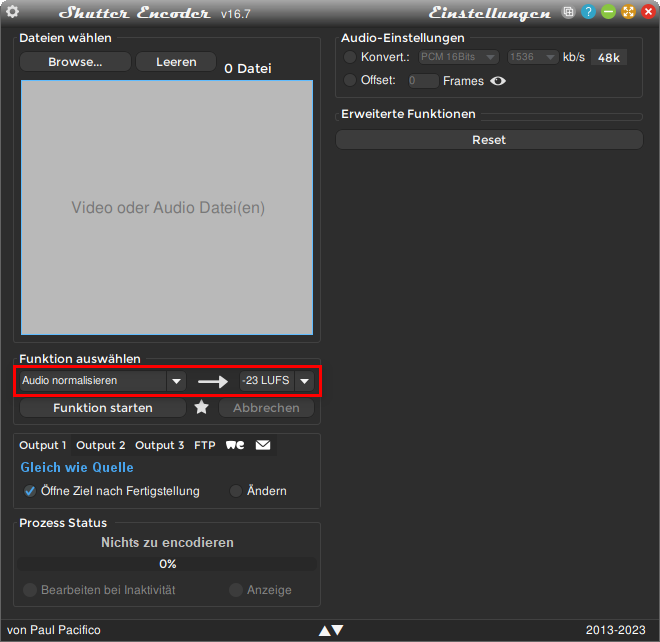The height and width of the screenshot is (642, 660).
Task: Close Shutter Encoder with red X
Action: point(648,12)
